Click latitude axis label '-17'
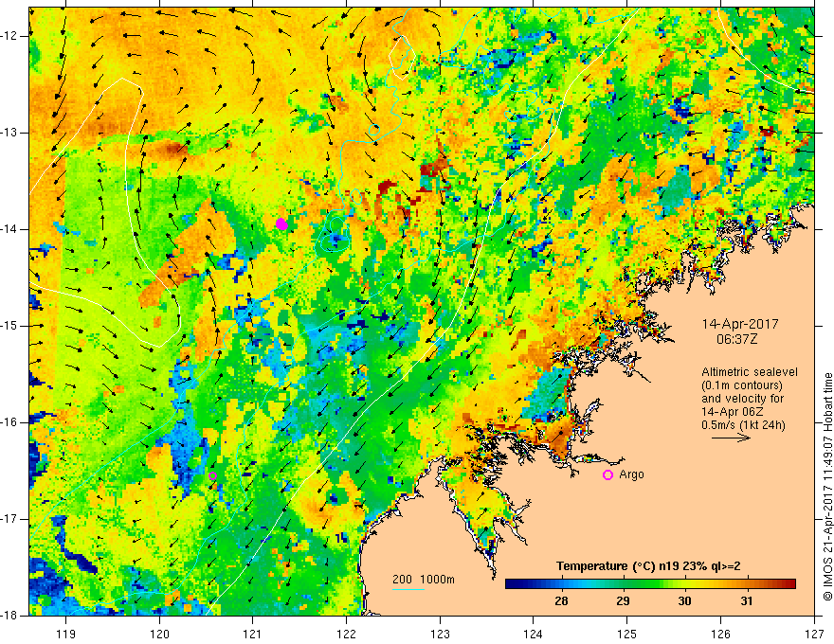The width and height of the screenshot is (834, 644). pos(9,519)
